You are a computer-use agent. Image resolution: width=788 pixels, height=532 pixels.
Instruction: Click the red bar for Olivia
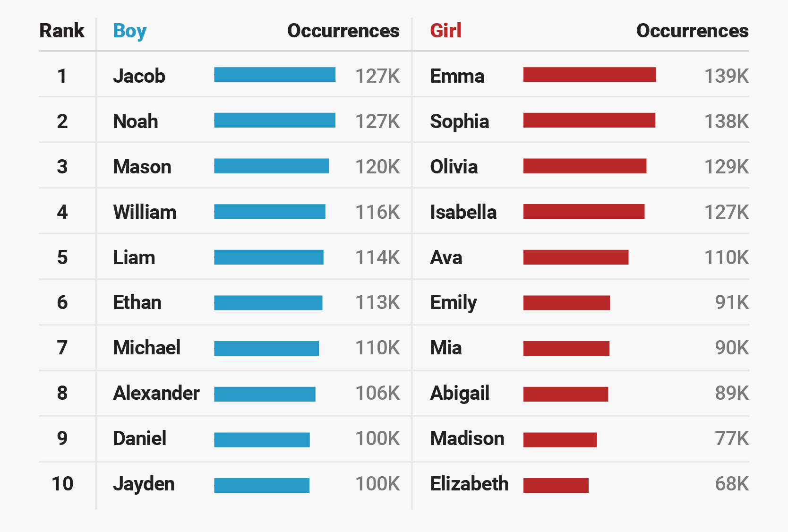[584, 166]
